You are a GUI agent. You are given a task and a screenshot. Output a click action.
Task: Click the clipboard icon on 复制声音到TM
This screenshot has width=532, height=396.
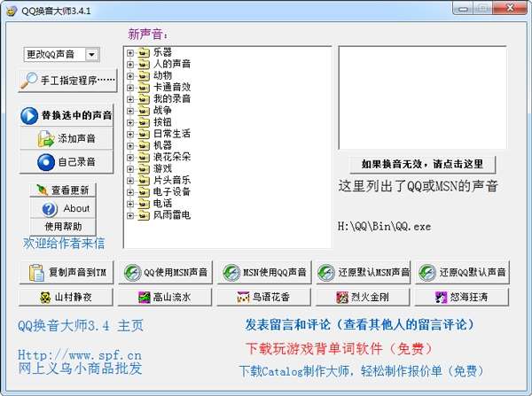[x=37, y=273]
